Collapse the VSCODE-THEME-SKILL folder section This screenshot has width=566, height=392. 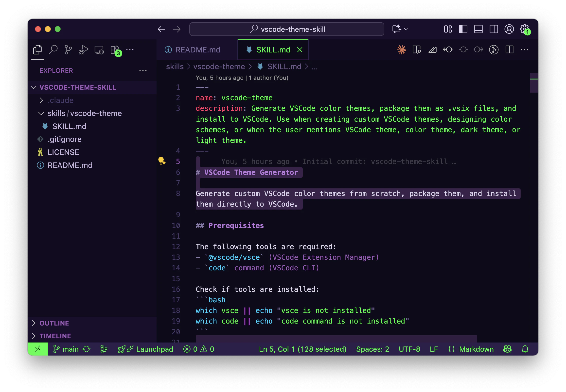click(x=92, y=87)
